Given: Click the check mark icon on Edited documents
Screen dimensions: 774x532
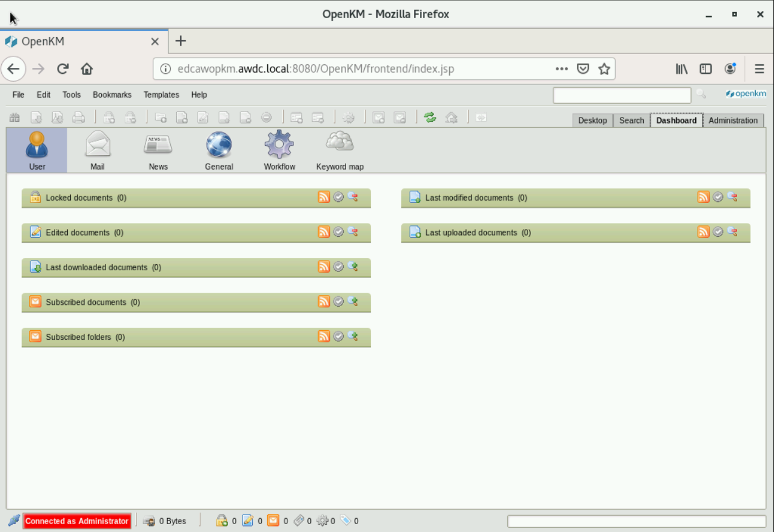Looking at the screenshot, I should 339,232.
